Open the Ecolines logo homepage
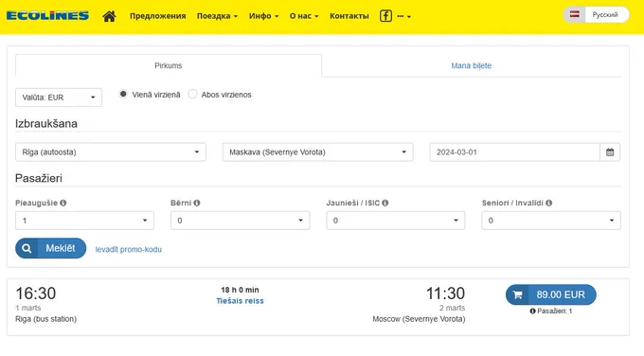 [x=47, y=16]
